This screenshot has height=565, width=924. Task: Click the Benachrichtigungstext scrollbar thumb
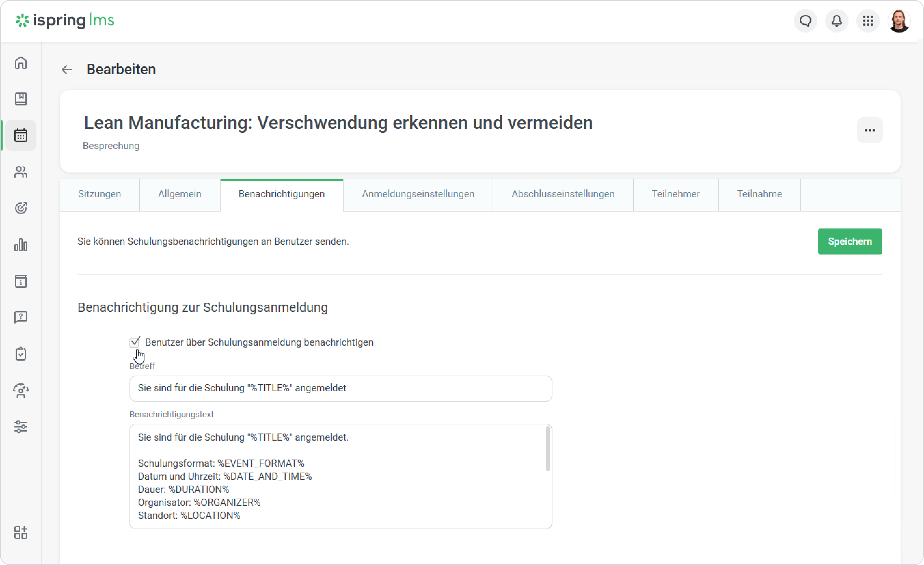tap(548, 449)
